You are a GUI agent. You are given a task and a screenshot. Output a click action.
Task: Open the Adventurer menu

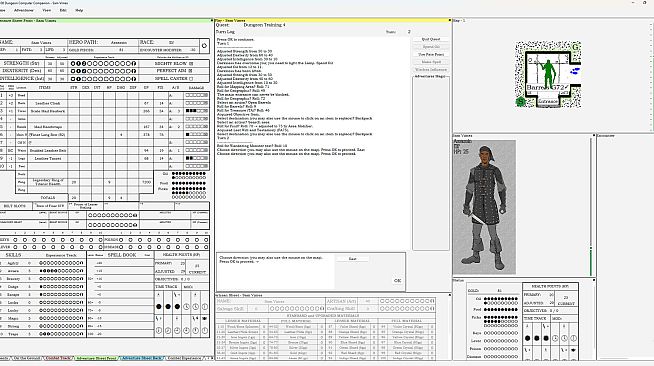[x=24, y=10]
